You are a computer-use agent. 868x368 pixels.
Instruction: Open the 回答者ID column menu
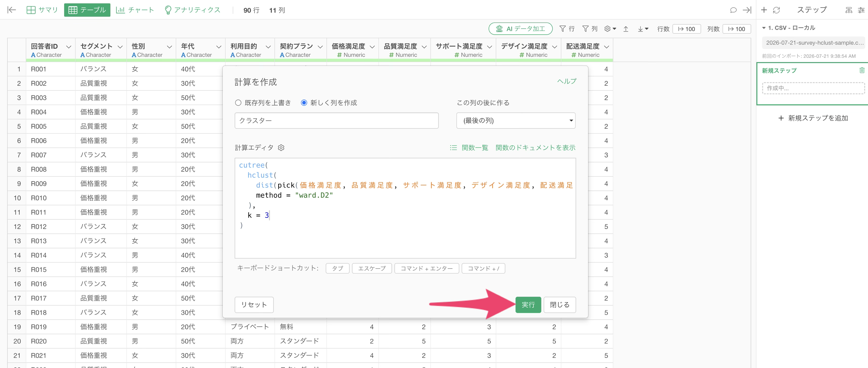click(69, 47)
